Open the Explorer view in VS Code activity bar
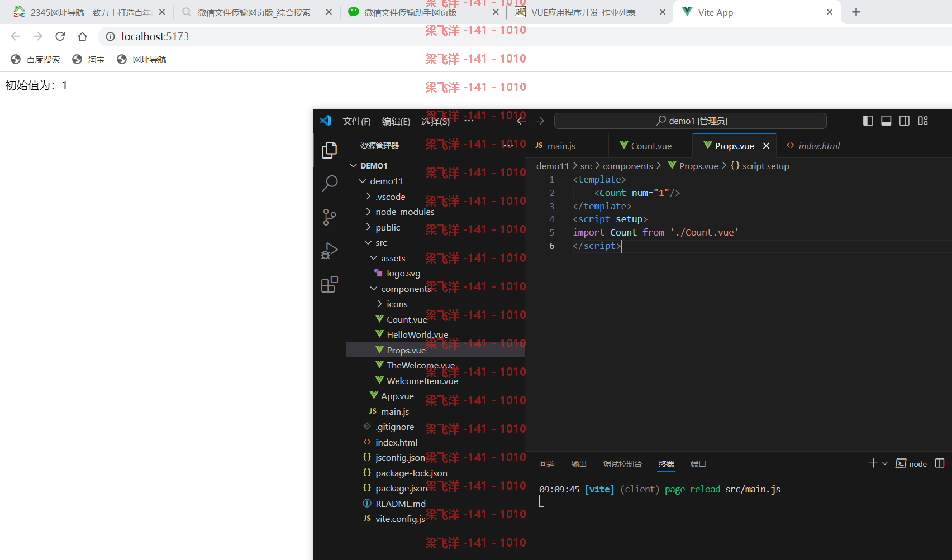Viewport: 952px width, 560px height. [330, 150]
